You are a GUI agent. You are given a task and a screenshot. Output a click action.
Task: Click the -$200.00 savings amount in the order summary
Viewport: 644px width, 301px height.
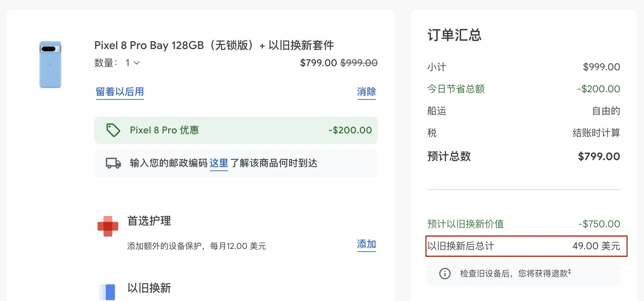599,89
